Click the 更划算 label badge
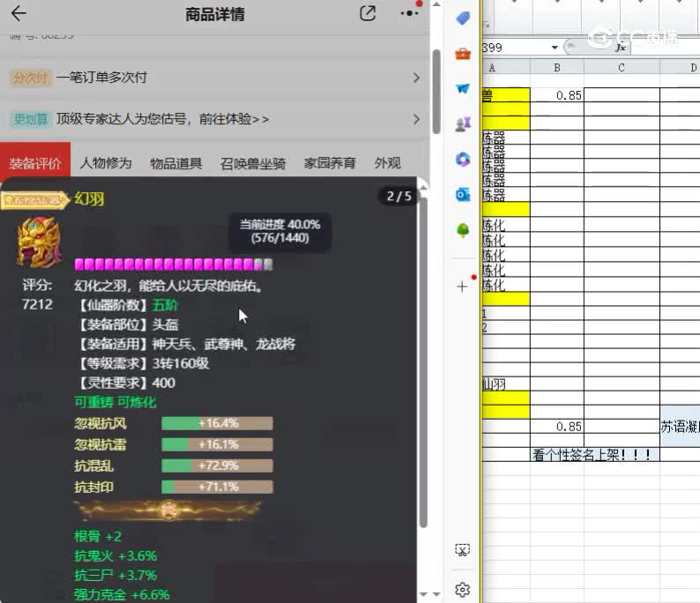Viewport: 700px width, 603px height. pos(30,119)
